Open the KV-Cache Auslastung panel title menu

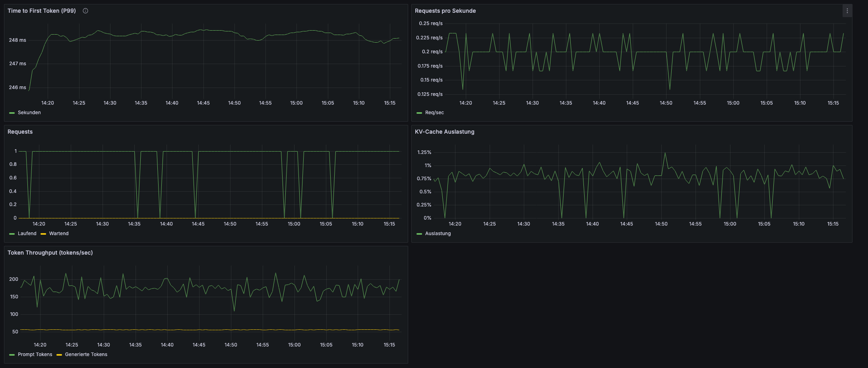[444, 131]
